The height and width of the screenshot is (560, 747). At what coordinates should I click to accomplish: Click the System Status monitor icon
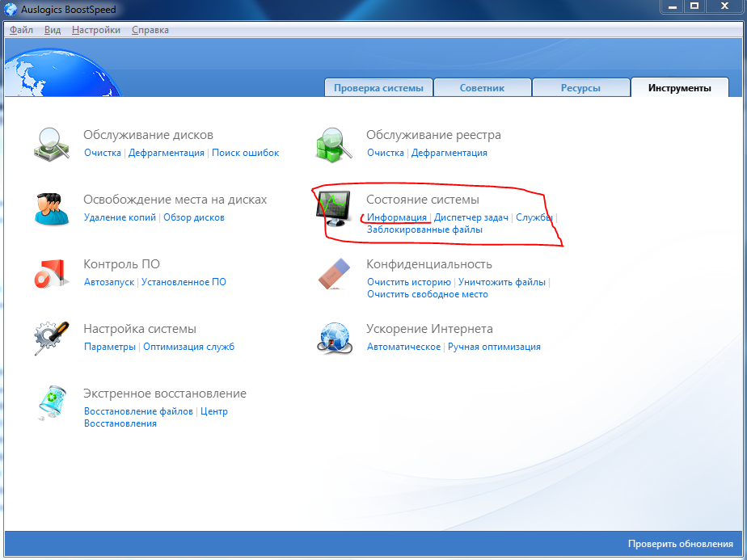pos(333,208)
